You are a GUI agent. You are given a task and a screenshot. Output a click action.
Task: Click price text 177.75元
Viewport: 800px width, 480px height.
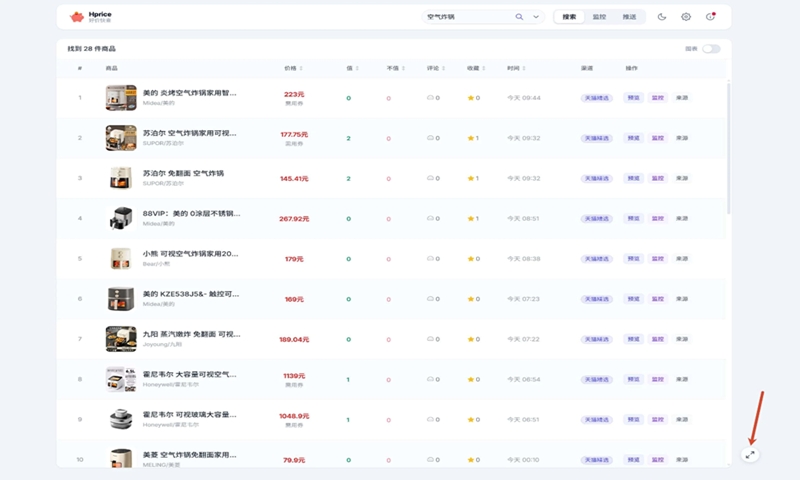[294, 135]
